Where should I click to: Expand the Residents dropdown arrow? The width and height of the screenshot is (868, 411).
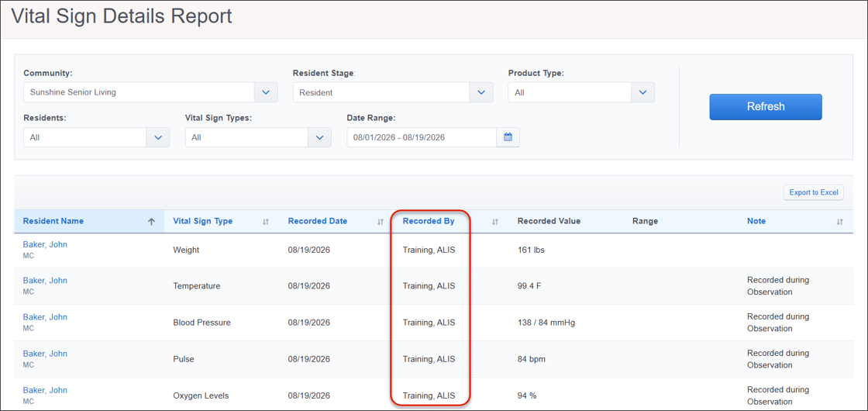(158, 137)
